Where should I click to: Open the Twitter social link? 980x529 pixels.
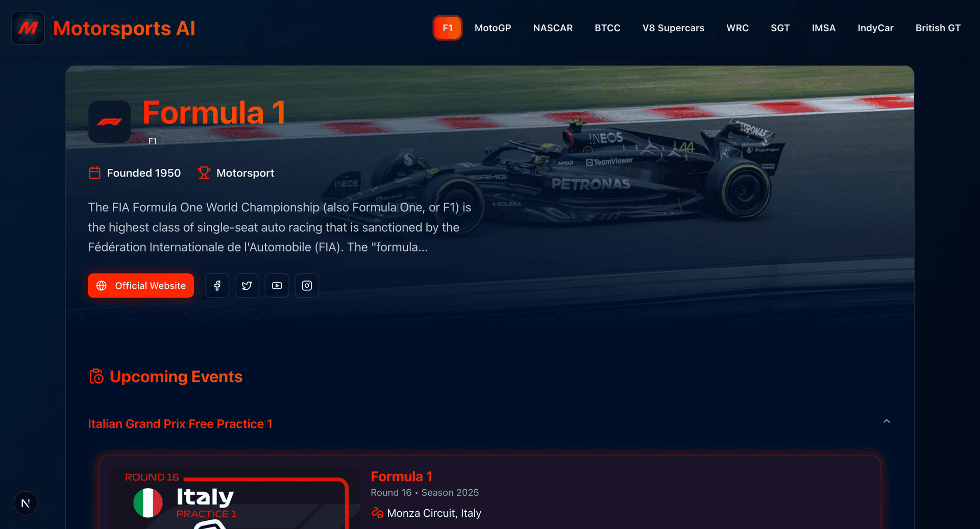[x=247, y=286]
